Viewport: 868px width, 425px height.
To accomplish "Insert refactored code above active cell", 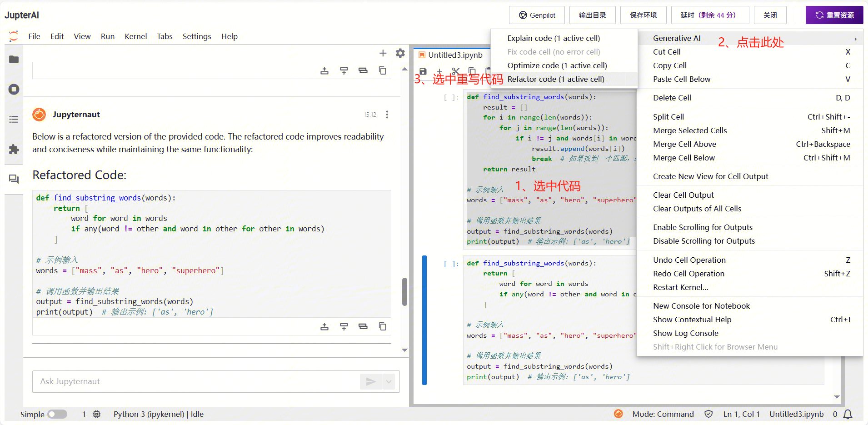I will pyautogui.click(x=324, y=326).
